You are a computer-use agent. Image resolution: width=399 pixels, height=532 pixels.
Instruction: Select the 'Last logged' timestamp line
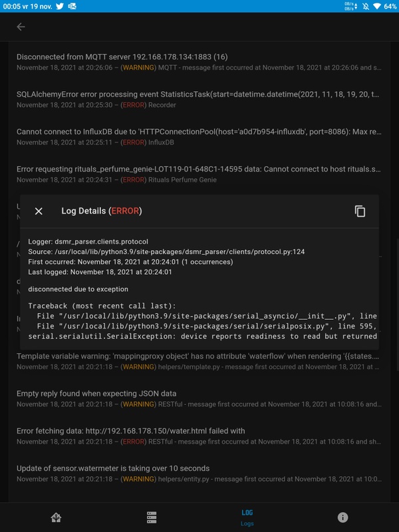click(x=100, y=272)
